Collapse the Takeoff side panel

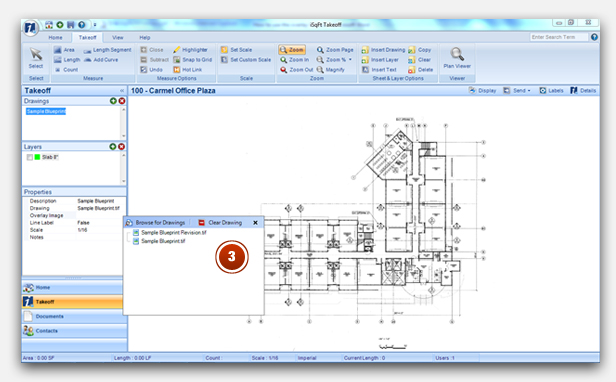coord(122,91)
